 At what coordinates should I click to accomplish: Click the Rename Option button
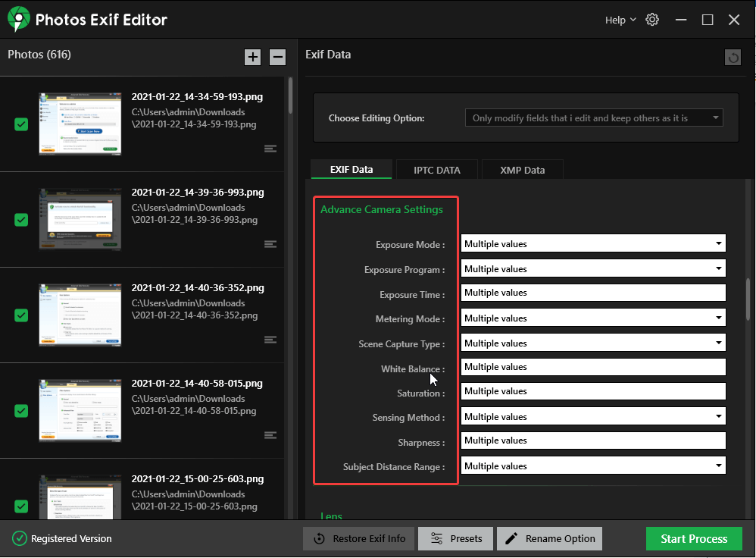549,538
